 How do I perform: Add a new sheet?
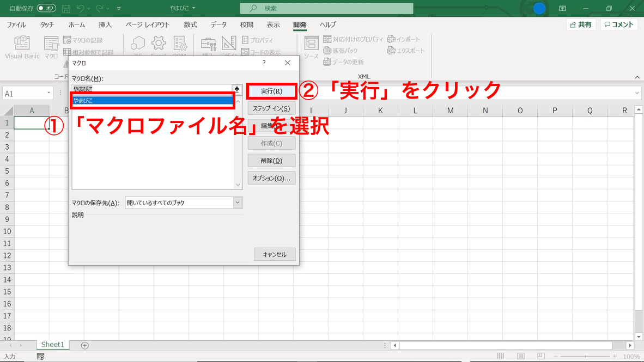pos(84,346)
